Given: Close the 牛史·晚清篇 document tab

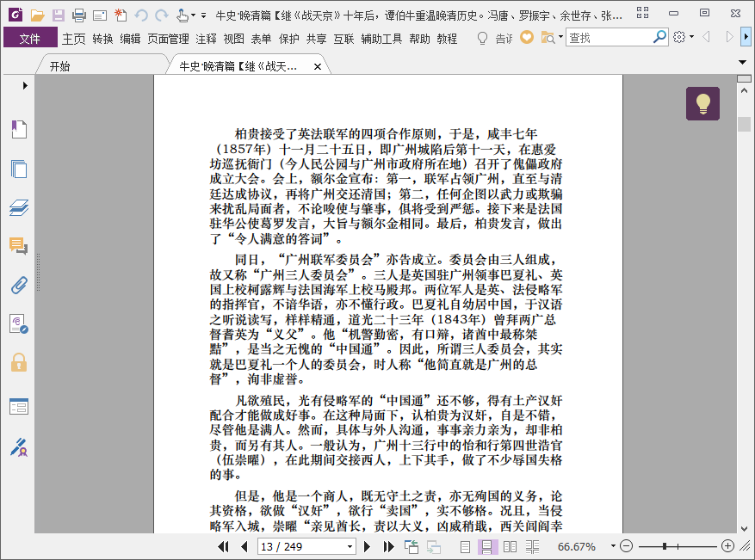Looking at the screenshot, I should (318, 67).
